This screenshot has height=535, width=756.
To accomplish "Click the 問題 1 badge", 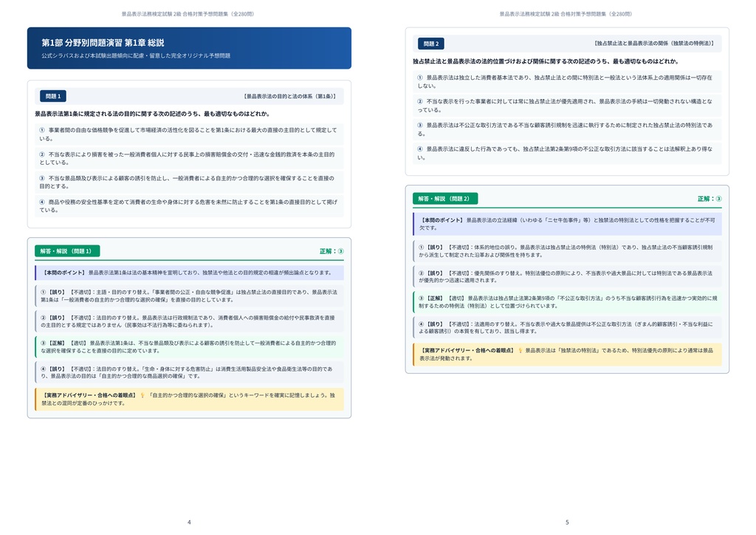I will 53,96.
